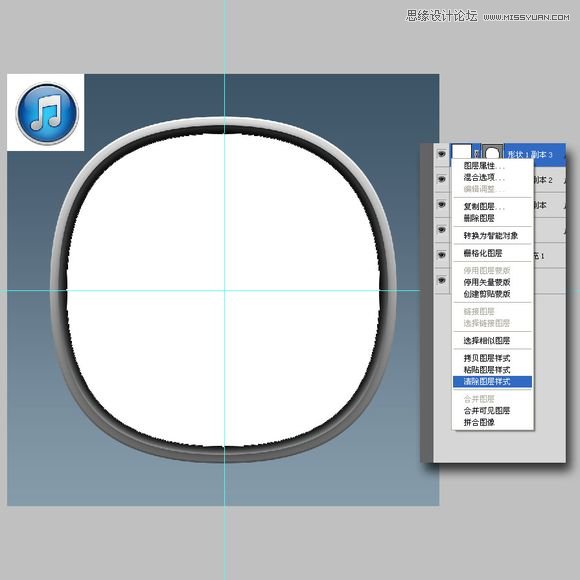Choose 混合选项... in the context menu
The image size is (580, 580).
[x=484, y=178]
